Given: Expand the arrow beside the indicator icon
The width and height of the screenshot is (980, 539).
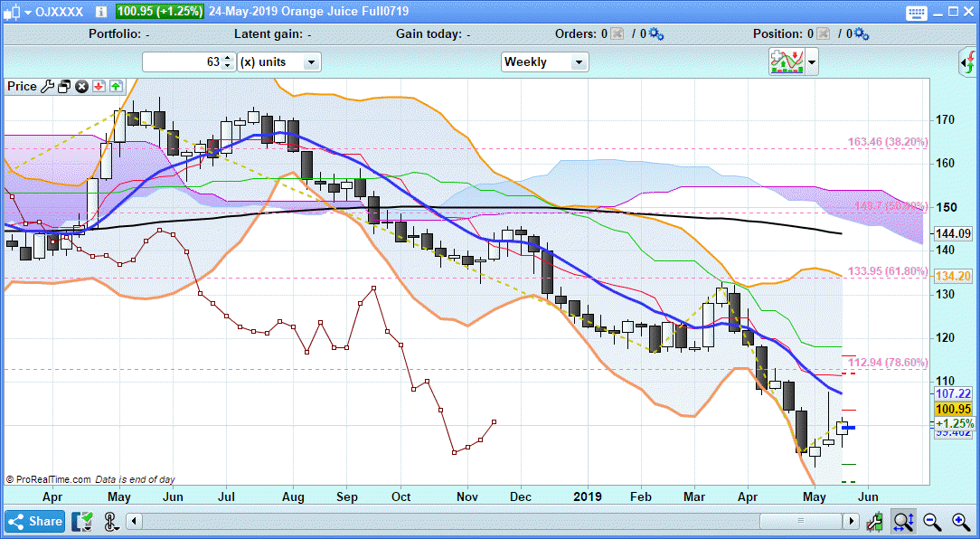Looking at the screenshot, I should (812, 62).
